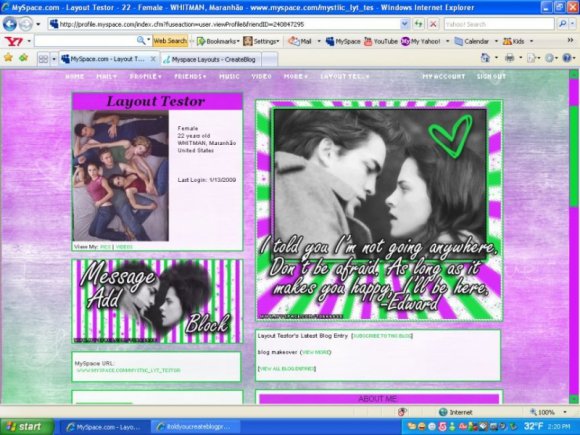Switch to the Myspace Layouts - CreateBlog tab
Image resolution: width=580 pixels, height=435 pixels.
click(x=210, y=60)
